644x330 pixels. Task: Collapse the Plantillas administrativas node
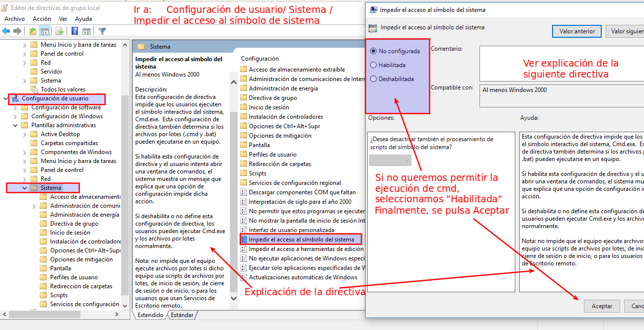[15, 125]
